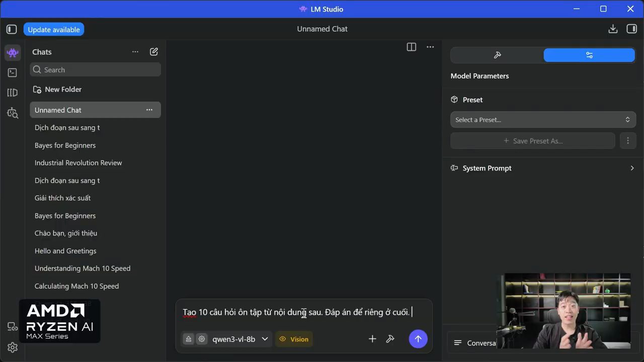Screen dimensions: 644x362
Task: Toggle the right sidebar panel icon
Action: (631, 29)
